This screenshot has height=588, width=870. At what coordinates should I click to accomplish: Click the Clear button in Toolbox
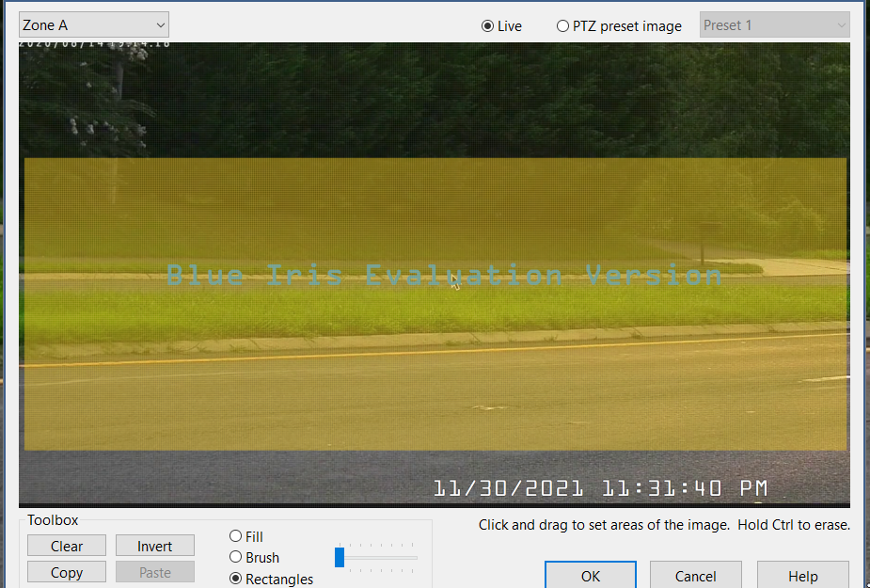[x=67, y=546]
